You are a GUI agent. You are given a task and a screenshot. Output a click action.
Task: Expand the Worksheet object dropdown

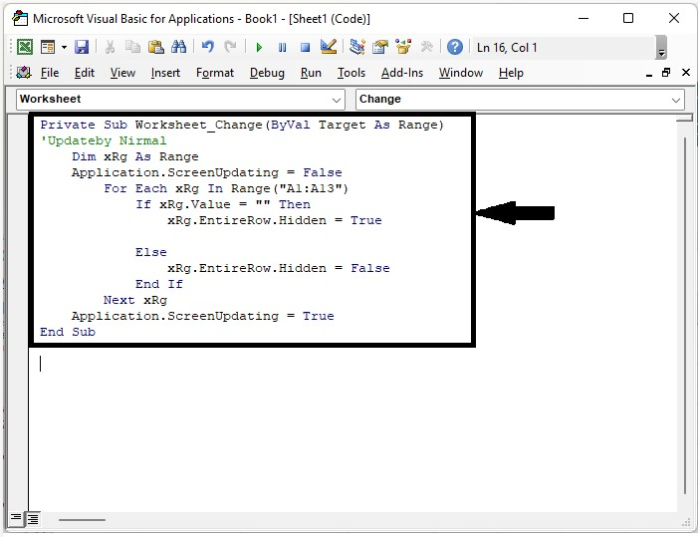coord(337,100)
